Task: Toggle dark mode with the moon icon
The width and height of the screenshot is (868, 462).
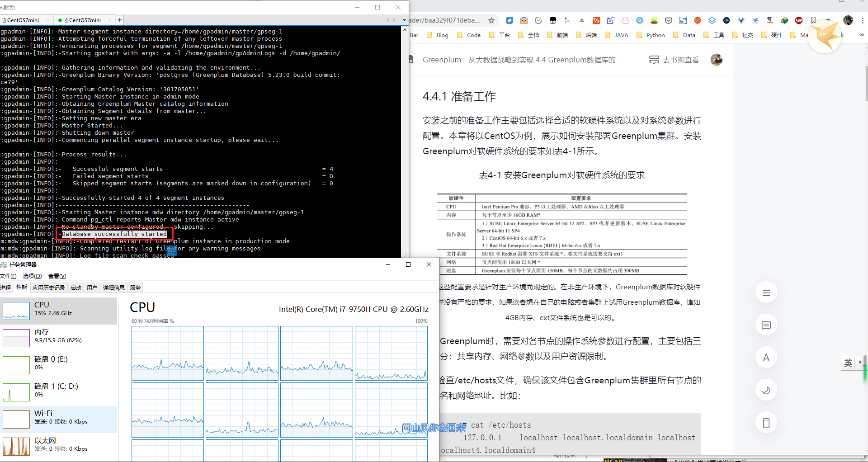Action: point(766,390)
